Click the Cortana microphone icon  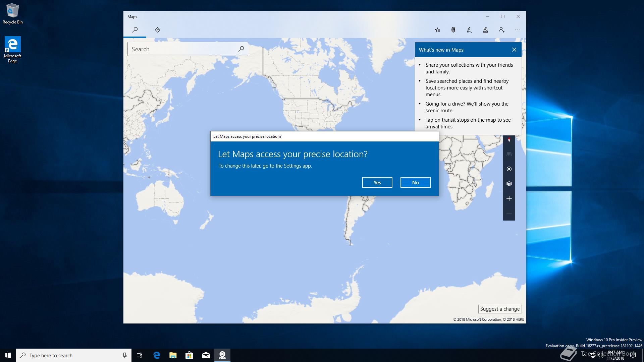point(124,355)
